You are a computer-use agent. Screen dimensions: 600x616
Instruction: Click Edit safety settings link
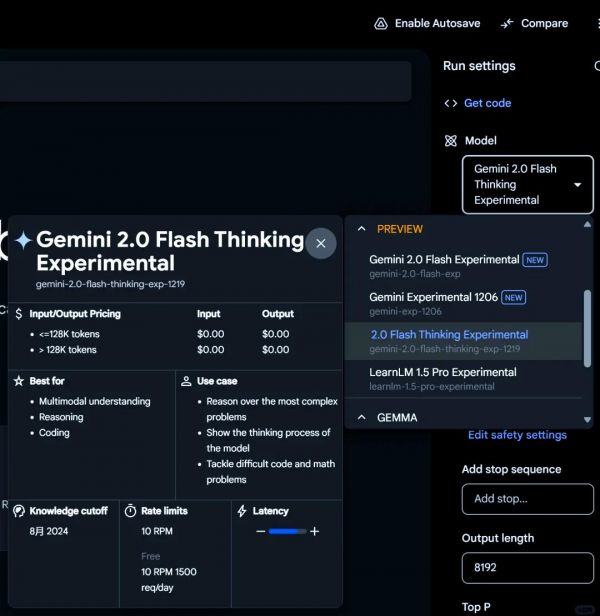coord(517,435)
